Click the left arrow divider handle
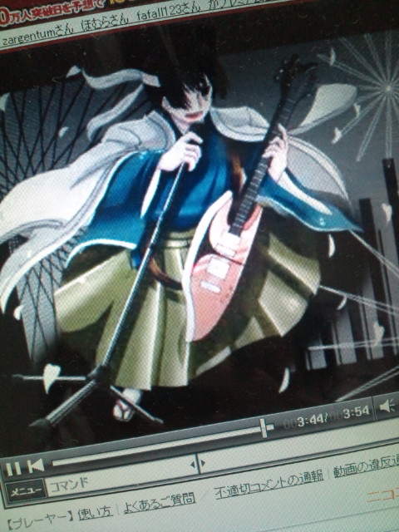The width and height of the screenshot is (399, 532). pyautogui.click(x=194, y=464)
